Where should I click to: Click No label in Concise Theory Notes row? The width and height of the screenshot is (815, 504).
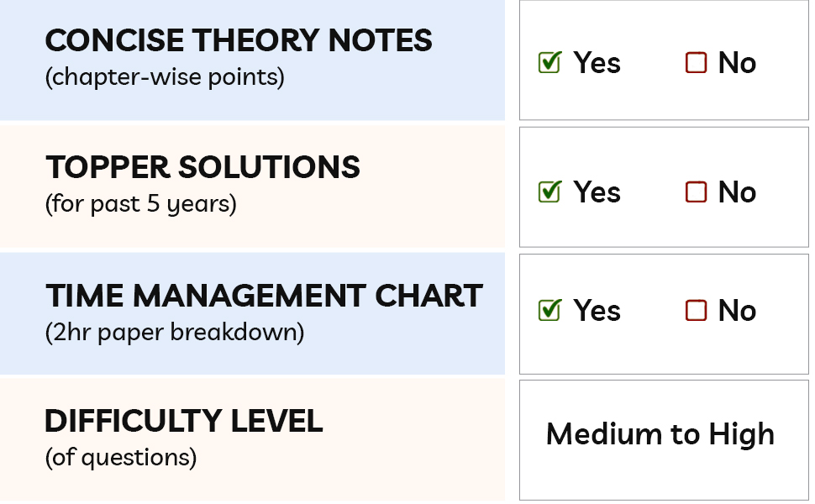pyautogui.click(x=737, y=63)
